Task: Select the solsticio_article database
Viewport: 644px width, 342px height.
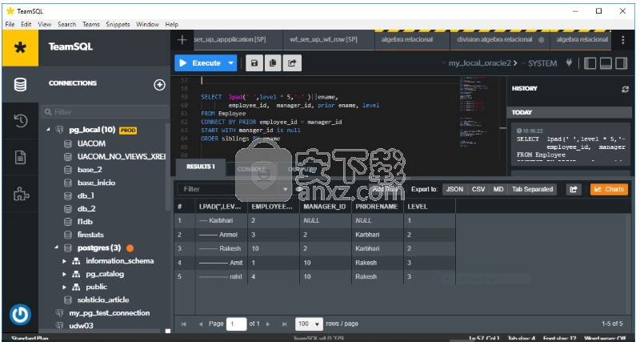Action: pyautogui.click(x=103, y=300)
